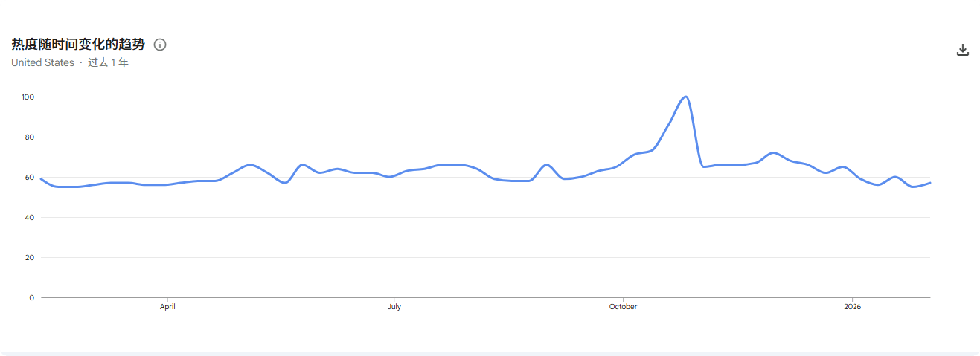Click the "April" x-axis label
Image resolution: width=980 pixels, height=356 pixels.
pos(167,307)
